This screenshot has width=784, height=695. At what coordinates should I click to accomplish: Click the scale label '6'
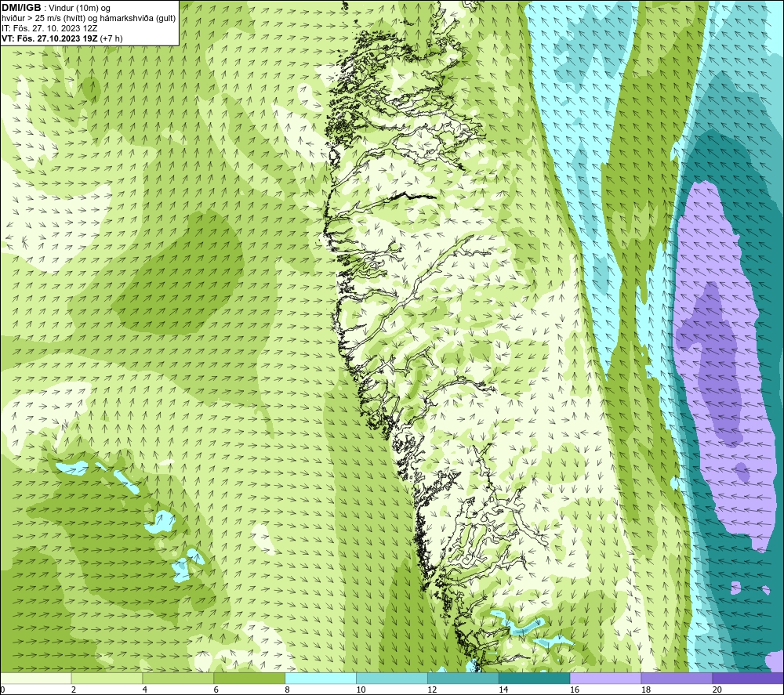pos(216,690)
